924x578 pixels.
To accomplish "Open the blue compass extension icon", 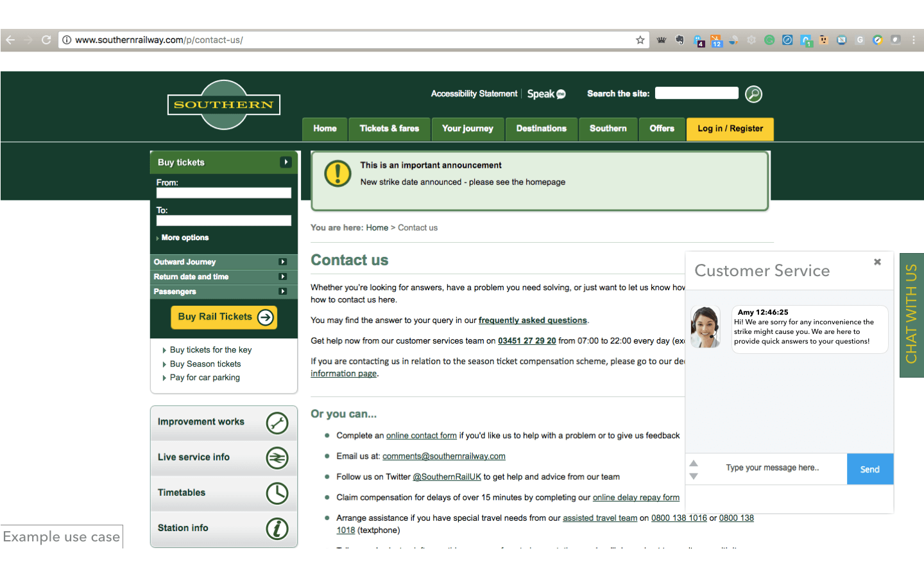I will [787, 40].
